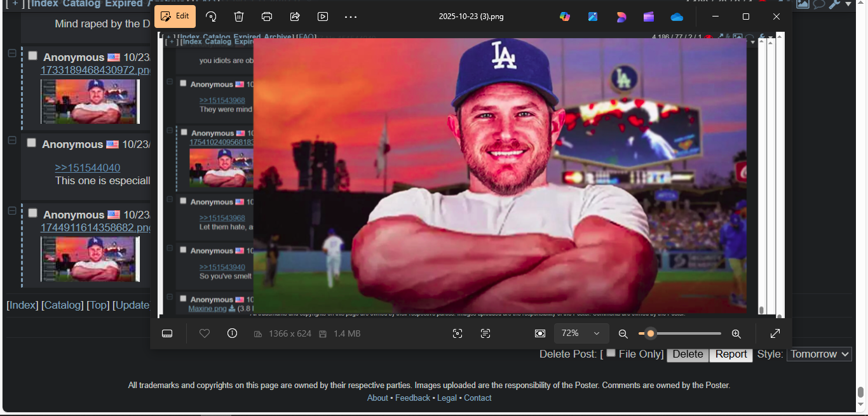This screenshot has width=868, height=416.
Task: Open the Copilot icon in Photos title bar
Action: [x=565, y=17]
